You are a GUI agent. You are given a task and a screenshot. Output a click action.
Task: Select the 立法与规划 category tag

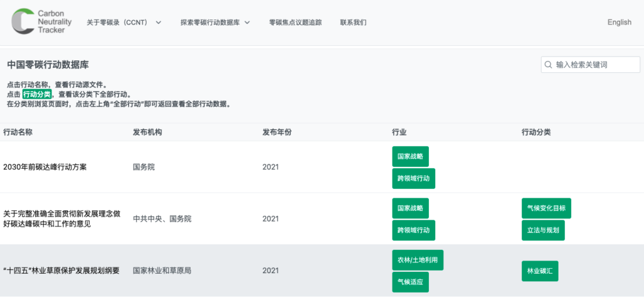click(x=543, y=230)
